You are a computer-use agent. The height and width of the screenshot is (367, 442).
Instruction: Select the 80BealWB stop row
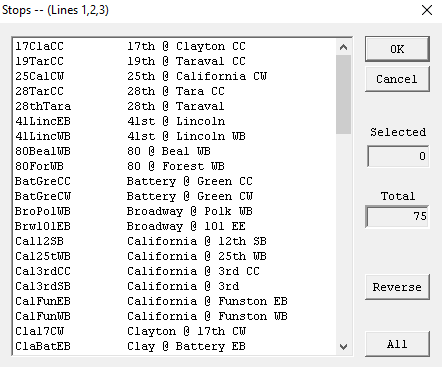point(174,151)
